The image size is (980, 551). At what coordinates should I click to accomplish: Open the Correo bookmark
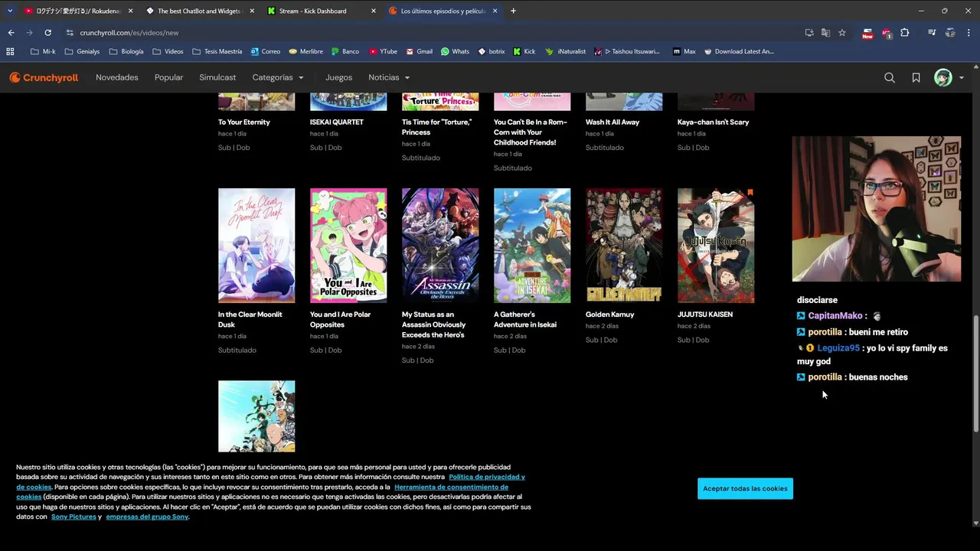pyautogui.click(x=266, y=51)
